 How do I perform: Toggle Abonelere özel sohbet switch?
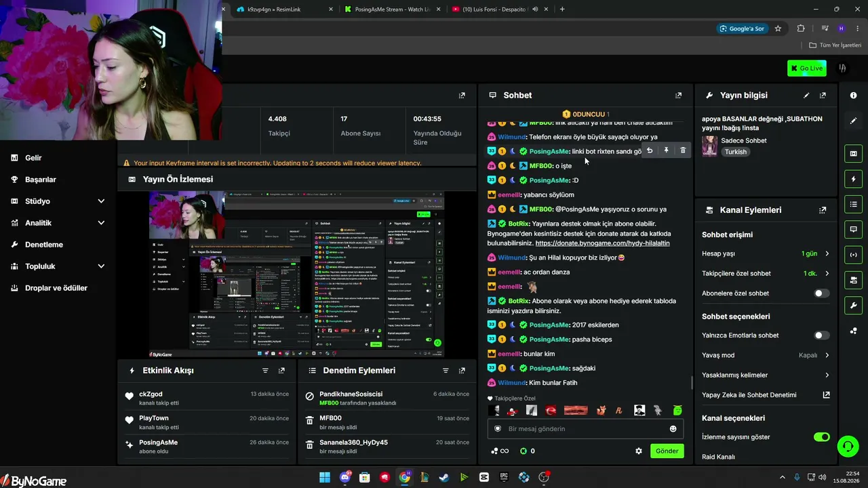tap(821, 293)
